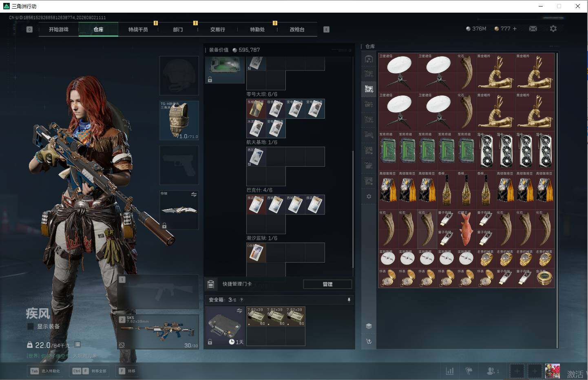The width and height of the screenshot is (588, 380).
Task: Select the 航天基地 keycard
Action: click(256, 157)
